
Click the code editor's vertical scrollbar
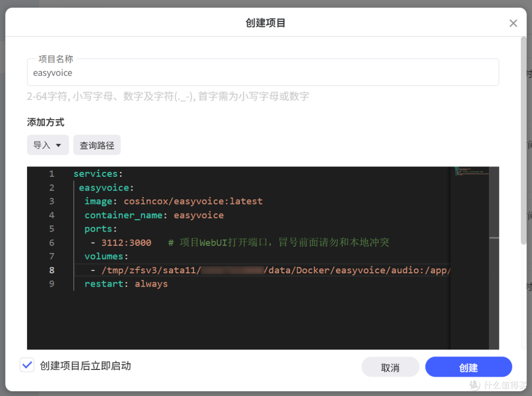pos(494,258)
